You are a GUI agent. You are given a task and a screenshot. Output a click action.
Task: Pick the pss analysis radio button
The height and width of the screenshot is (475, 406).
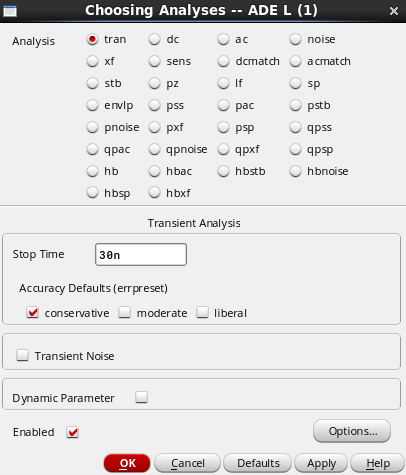pos(155,105)
